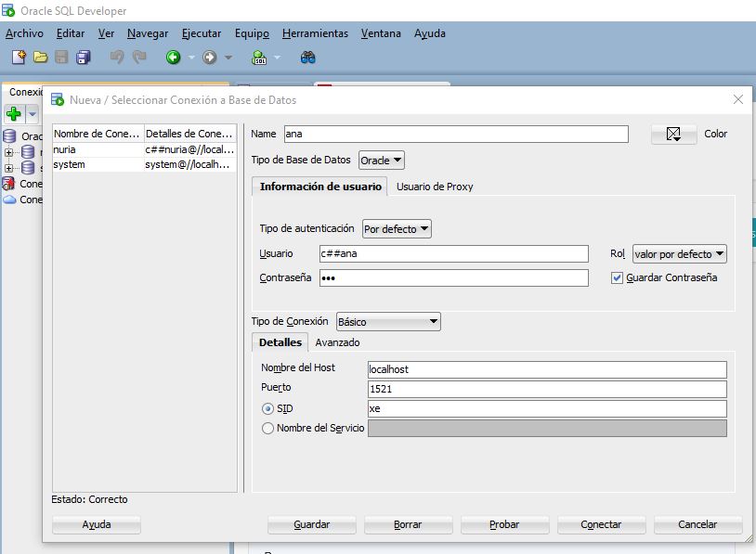Click the Guardar button

coord(312,524)
